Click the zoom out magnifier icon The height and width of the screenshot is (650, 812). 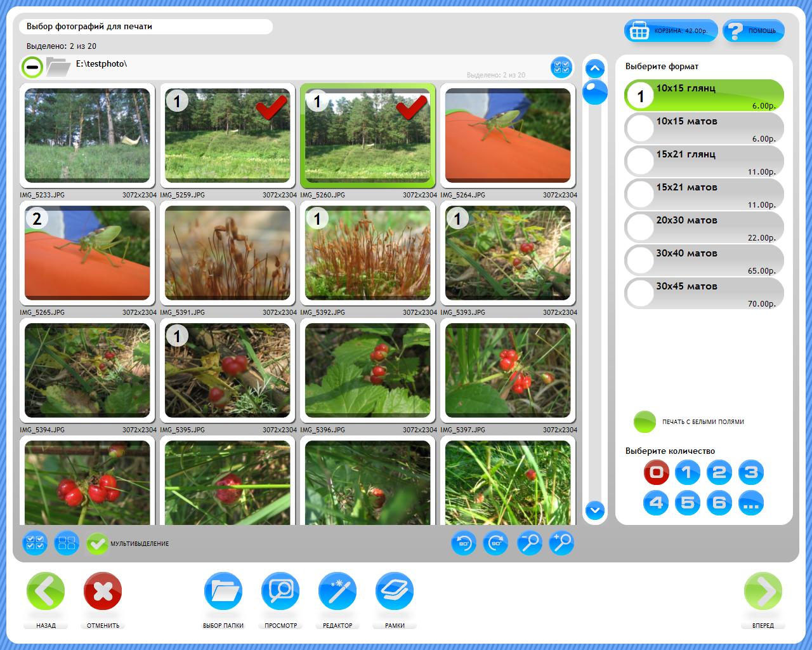point(529,543)
